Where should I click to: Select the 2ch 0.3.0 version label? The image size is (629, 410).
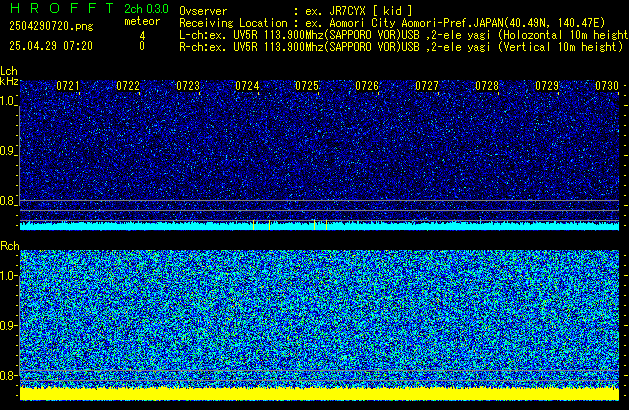click(x=146, y=9)
